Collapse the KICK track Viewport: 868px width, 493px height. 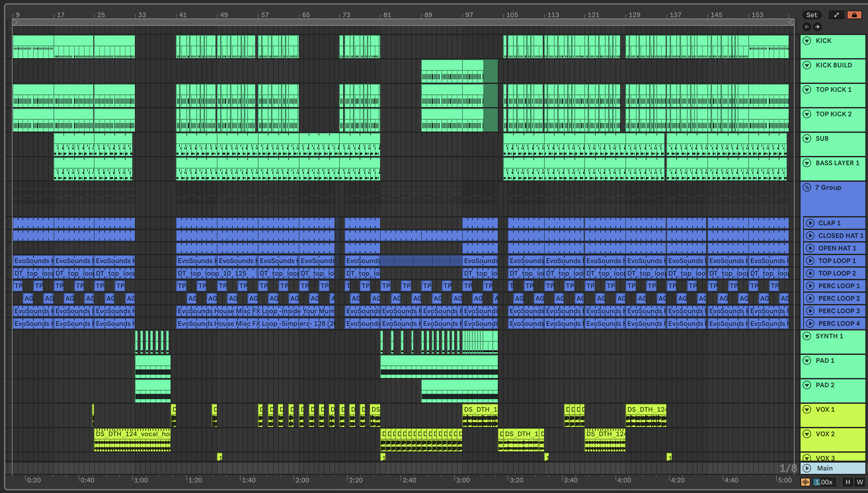[x=807, y=41]
